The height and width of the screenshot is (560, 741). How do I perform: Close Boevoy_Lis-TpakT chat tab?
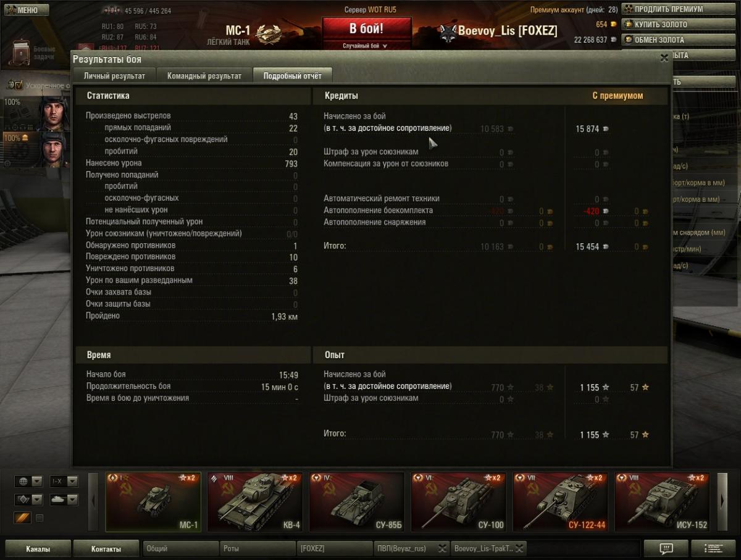point(520,548)
